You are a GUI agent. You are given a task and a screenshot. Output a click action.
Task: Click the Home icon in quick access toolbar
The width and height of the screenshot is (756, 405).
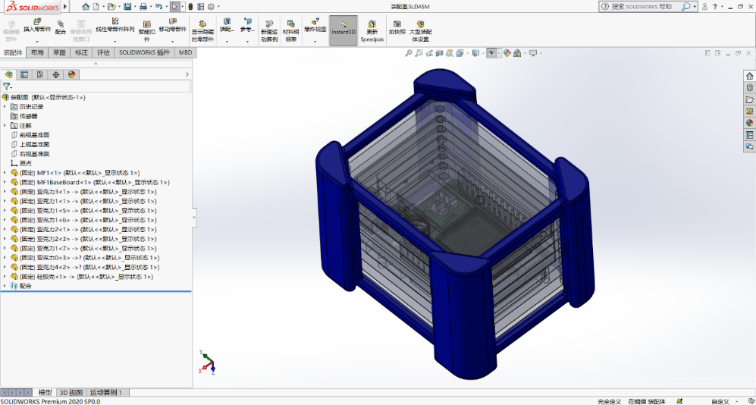[86, 7]
